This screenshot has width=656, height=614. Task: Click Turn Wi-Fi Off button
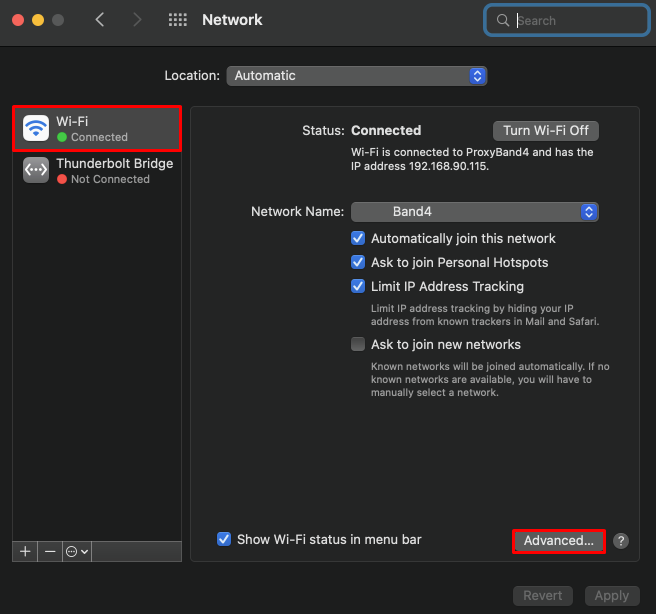(x=546, y=130)
